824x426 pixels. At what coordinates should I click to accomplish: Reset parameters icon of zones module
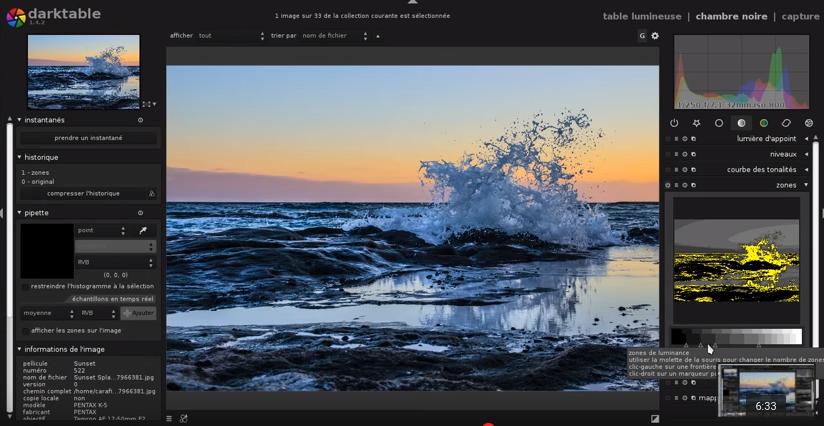click(x=685, y=185)
